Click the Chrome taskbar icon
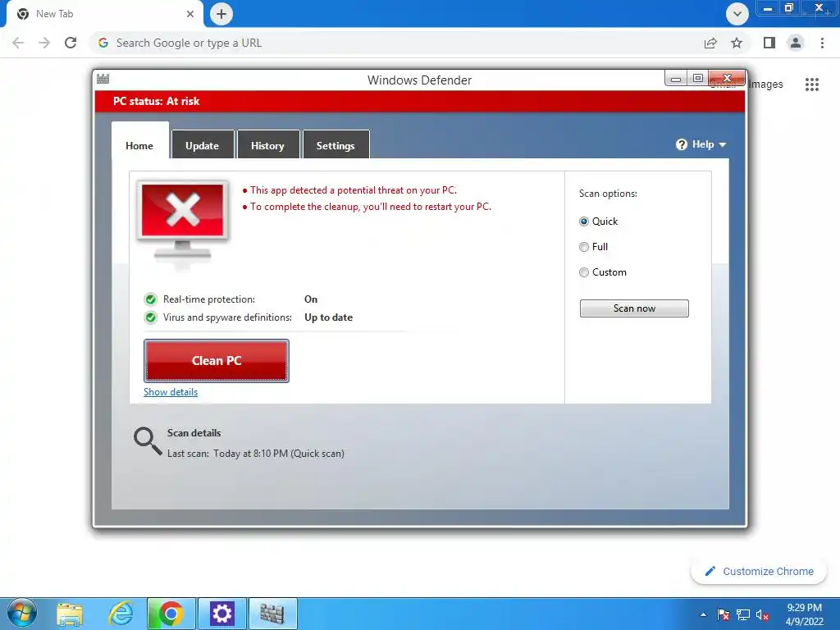Screen dimensions: 840x630 click(171, 614)
